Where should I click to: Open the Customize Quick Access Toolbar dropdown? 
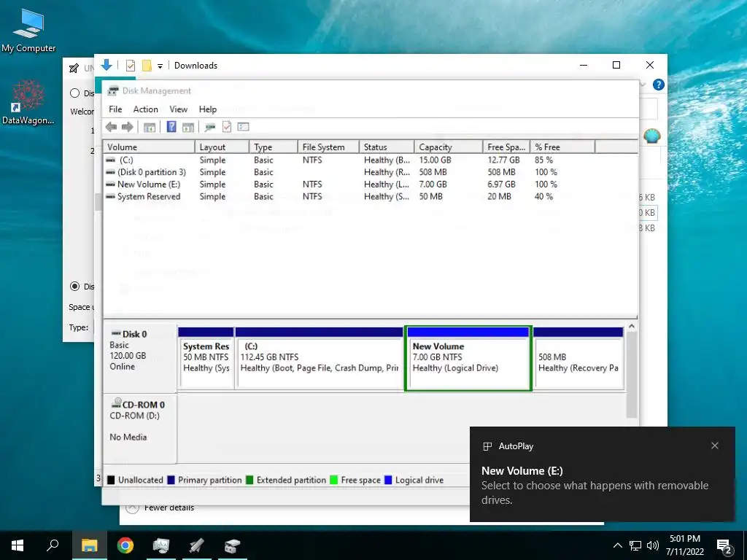[160, 66]
